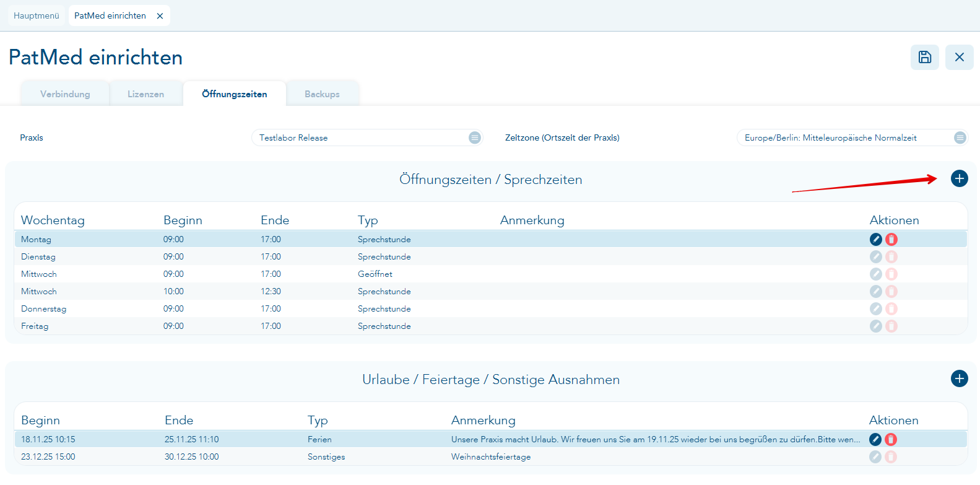Click the Geöffnet type cell
The width and height of the screenshot is (980, 485).
coord(375,274)
